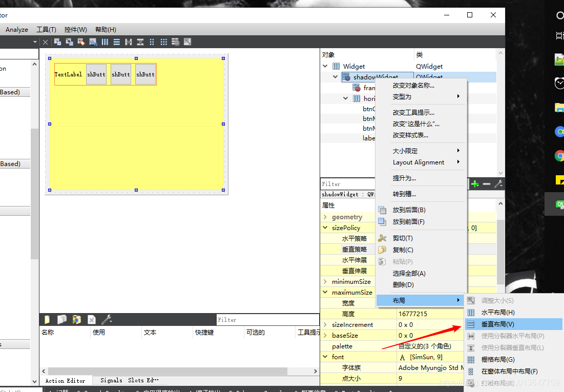The width and height of the screenshot is (564, 392).
Task: Expand the geometry property
Action: [325, 217]
